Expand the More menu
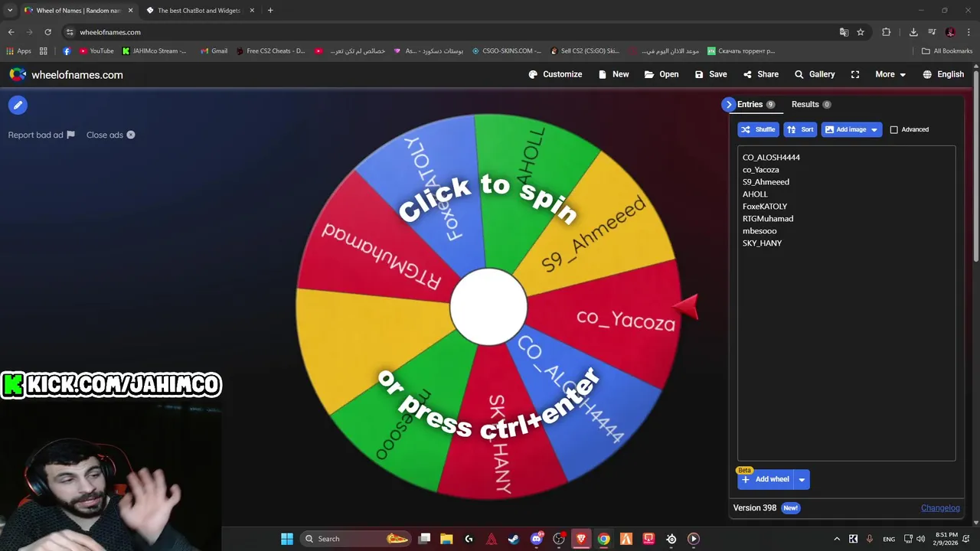 click(890, 74)
